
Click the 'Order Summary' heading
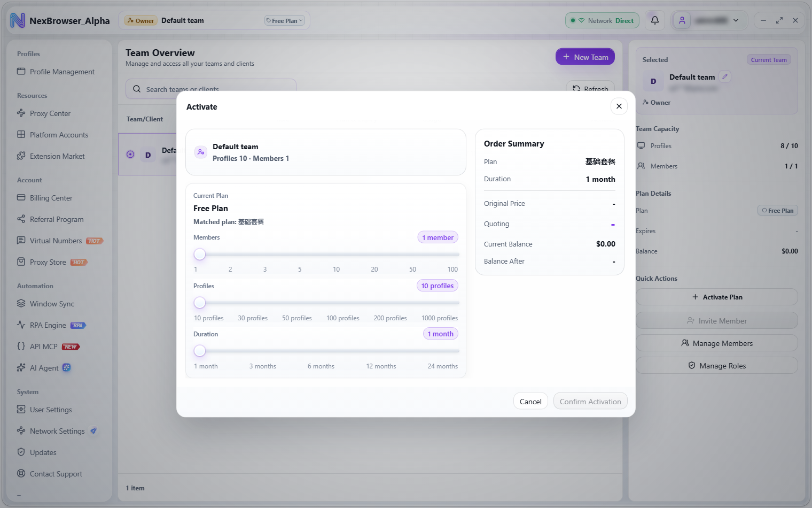(514, 143)
